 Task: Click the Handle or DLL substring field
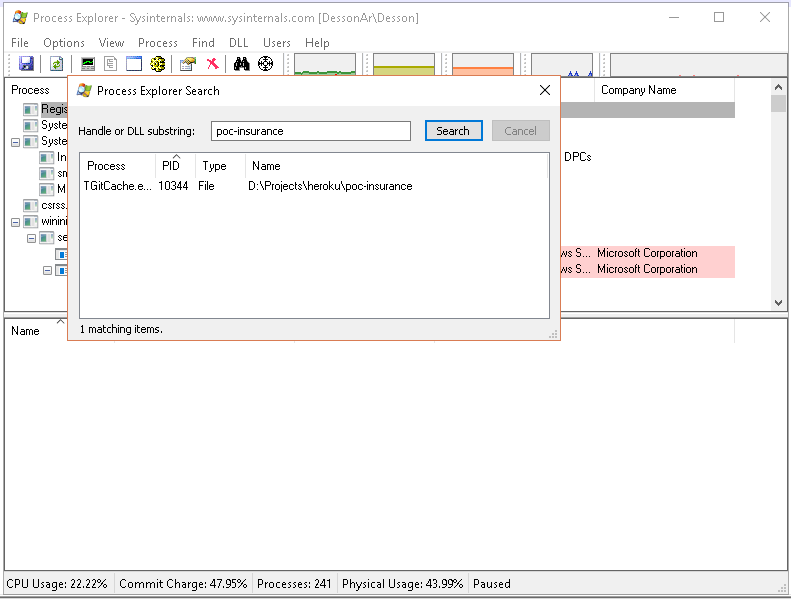(x=311, y=131)
